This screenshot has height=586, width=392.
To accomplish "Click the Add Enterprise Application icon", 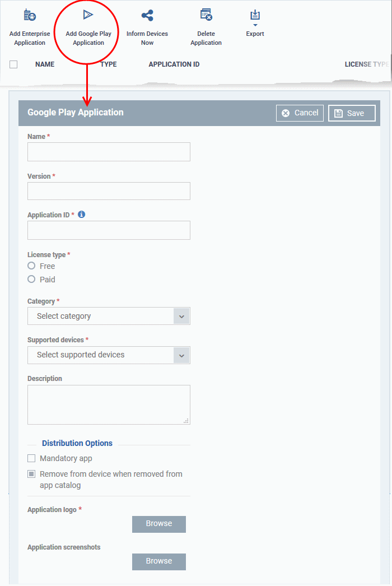I will click(x=29, y=15).
